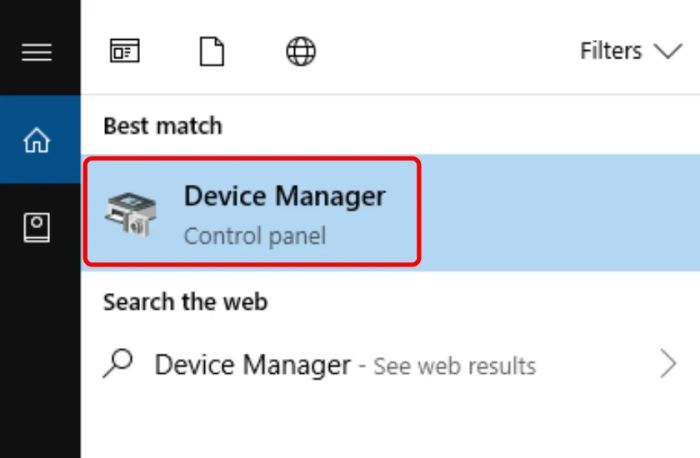This screenshot has width=700, height=458.
Task: Click the 'Control panel' subtitle
Action: 255,236
